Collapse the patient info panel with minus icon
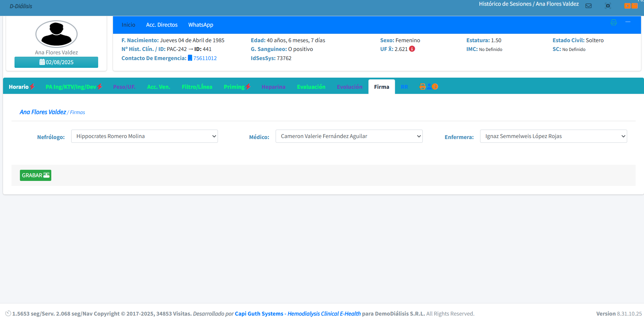This screenshot has height=322, width=644. tap(628, 22)
